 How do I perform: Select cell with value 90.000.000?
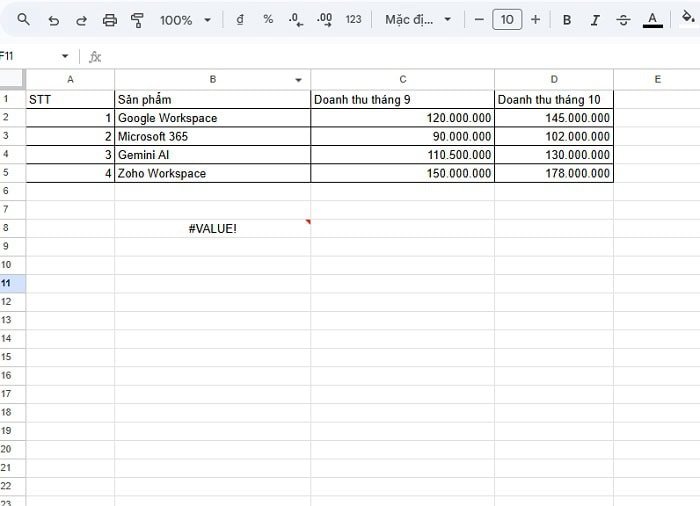point(403,136)
